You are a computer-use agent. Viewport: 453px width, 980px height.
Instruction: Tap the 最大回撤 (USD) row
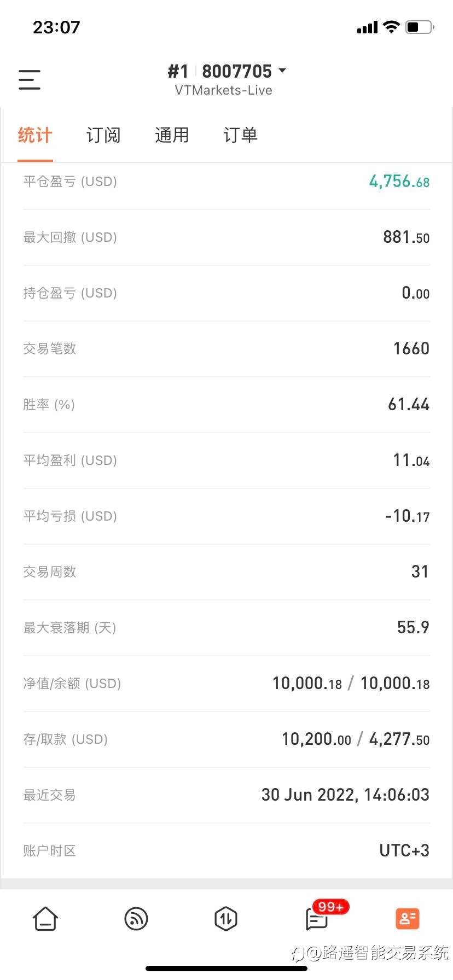226,237
